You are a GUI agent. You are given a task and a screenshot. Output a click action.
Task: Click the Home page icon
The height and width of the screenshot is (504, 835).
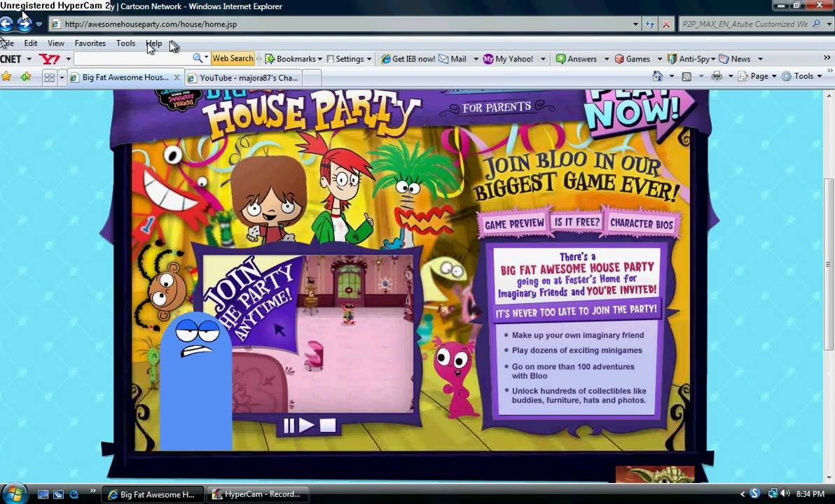[658, 76]
